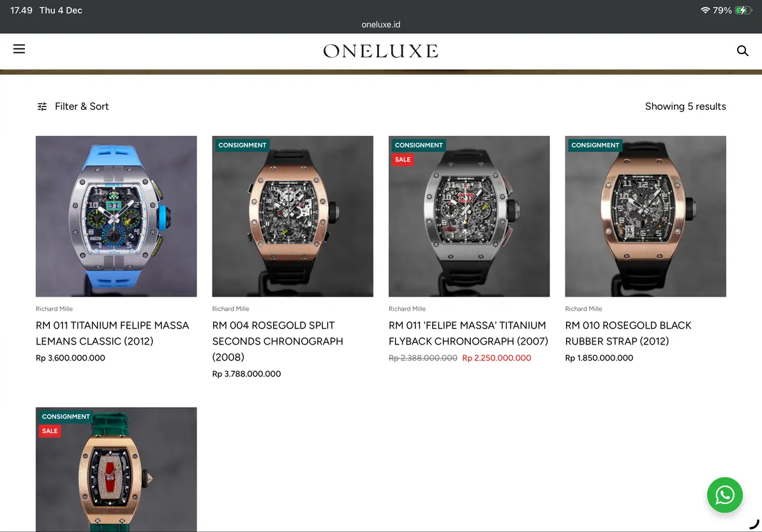Screen dimensions: 762x532
Task: Open RM 011 Titanium Felipe Massa LeMans Classic title
Action: 112,333
